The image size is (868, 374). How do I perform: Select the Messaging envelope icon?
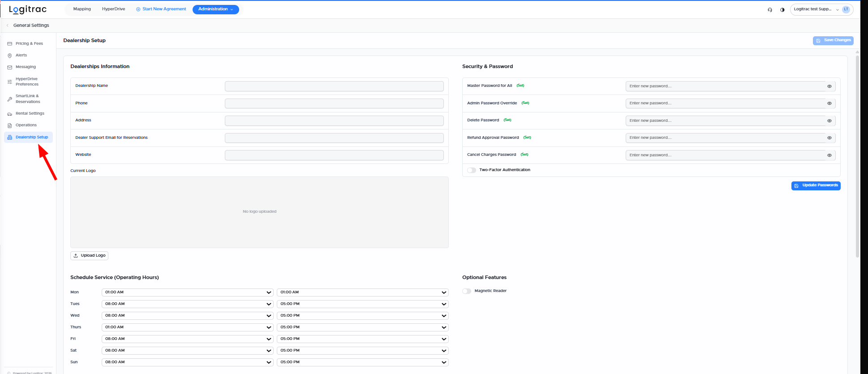9,67
